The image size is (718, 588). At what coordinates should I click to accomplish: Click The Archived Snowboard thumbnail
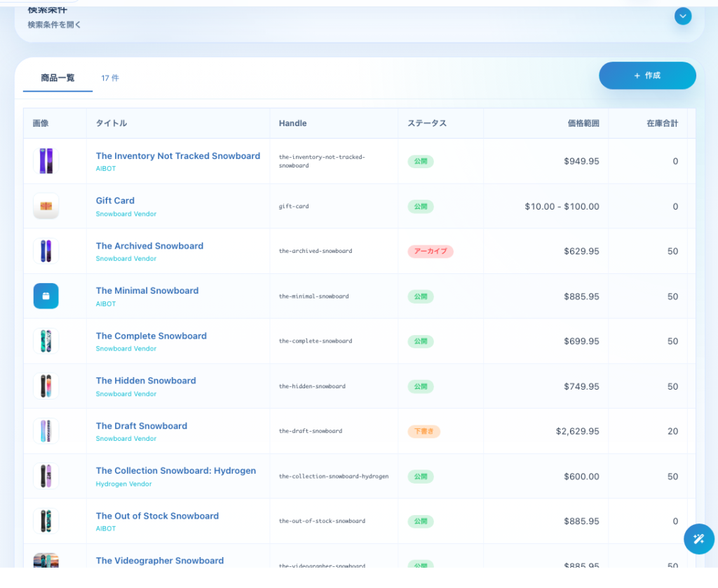[x=46, y=251]
